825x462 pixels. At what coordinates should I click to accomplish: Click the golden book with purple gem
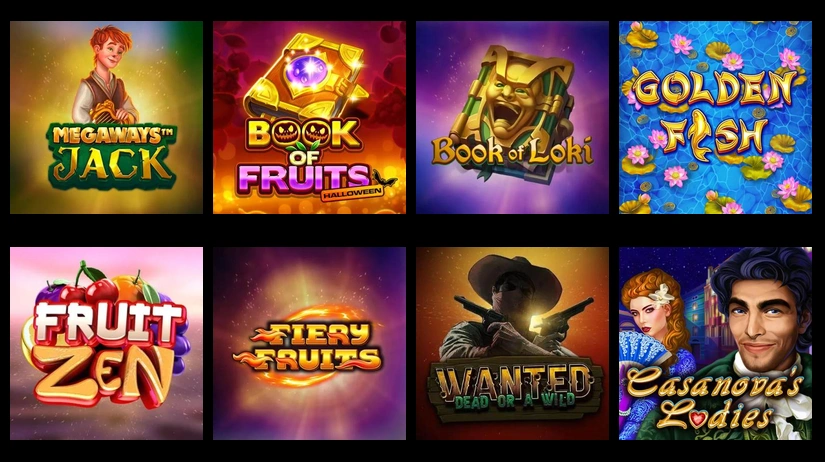304,76
